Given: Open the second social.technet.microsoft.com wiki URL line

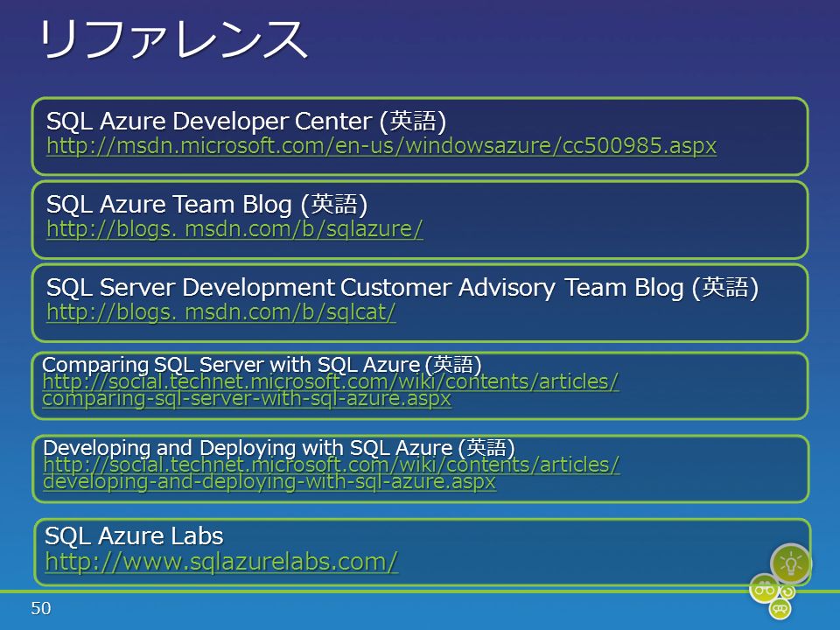Looking at the screenshot, I should (332, 465).
